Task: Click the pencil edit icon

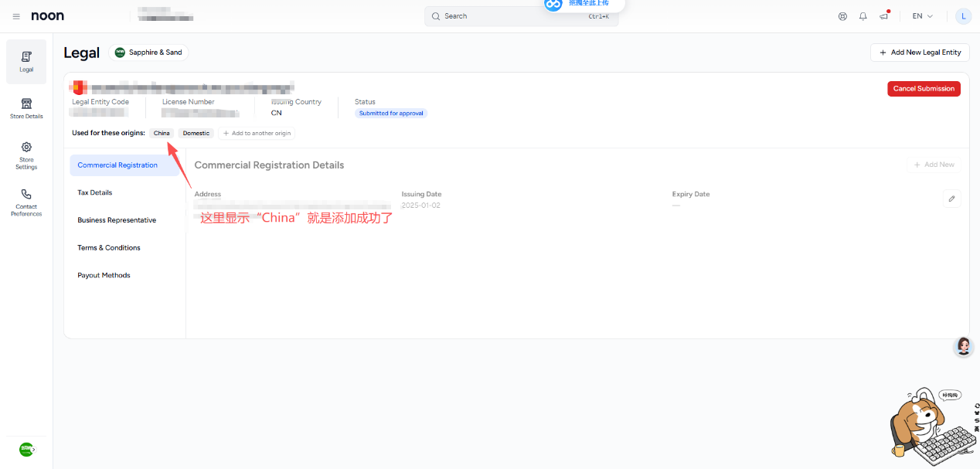Action: pos(952,199)
